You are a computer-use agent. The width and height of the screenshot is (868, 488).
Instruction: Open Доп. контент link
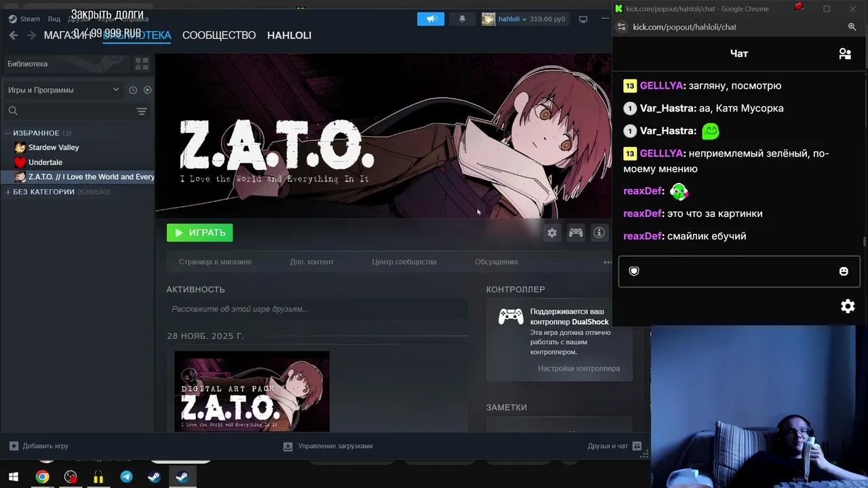point(312,262)
